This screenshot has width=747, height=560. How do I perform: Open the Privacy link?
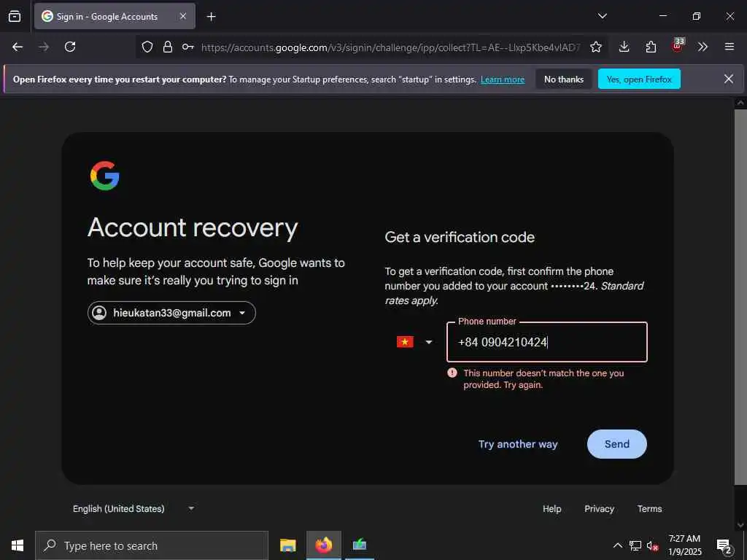coord(599,508)
